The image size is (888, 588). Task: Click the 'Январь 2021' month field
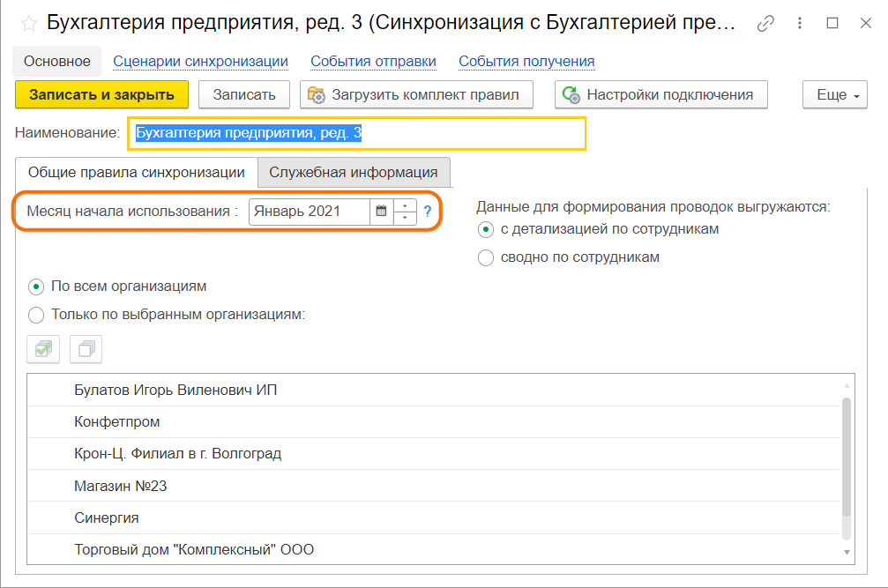[x=310, y=211]
